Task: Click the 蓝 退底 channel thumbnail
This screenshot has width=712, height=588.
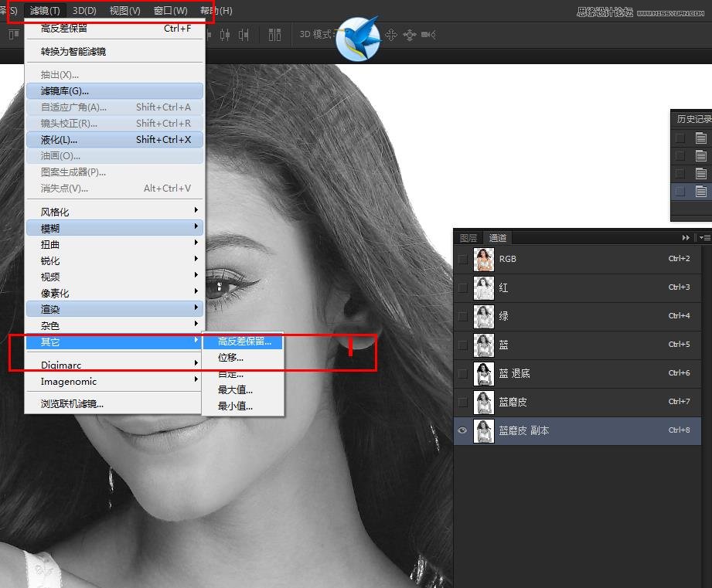Action: tap(484, 374)
